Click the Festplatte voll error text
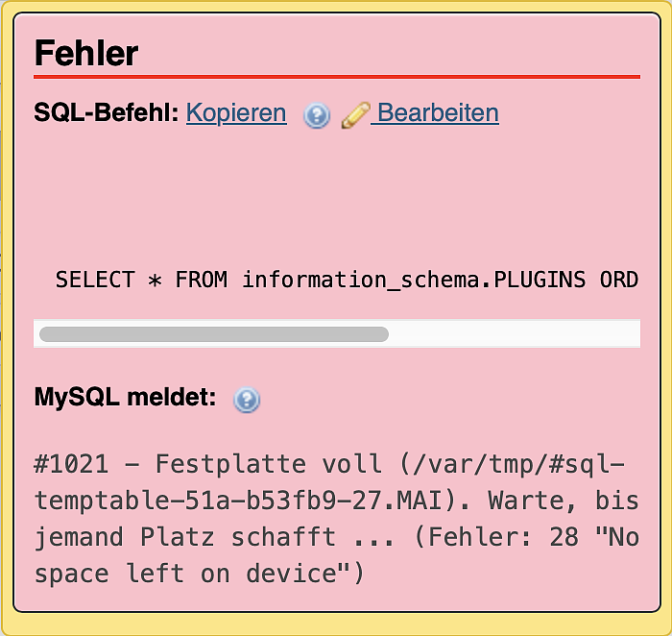672x636 pixels. (x=269, y=465)
